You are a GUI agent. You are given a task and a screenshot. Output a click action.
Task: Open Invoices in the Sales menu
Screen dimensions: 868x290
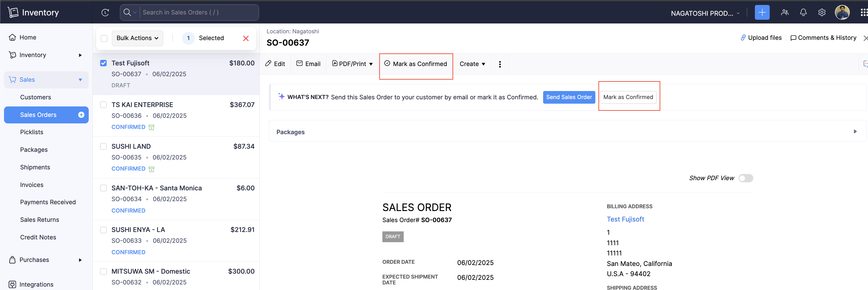pos(32,185)
